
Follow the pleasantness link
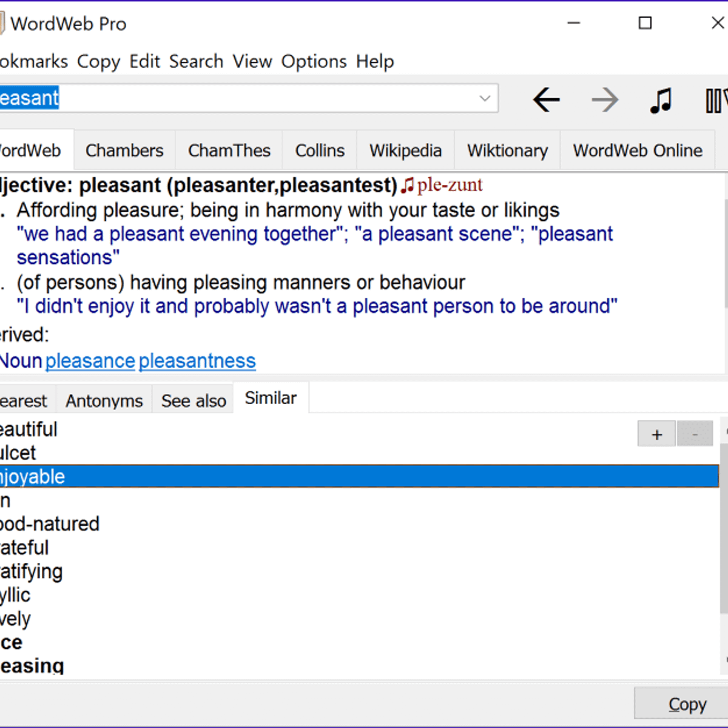click(197, 361)
